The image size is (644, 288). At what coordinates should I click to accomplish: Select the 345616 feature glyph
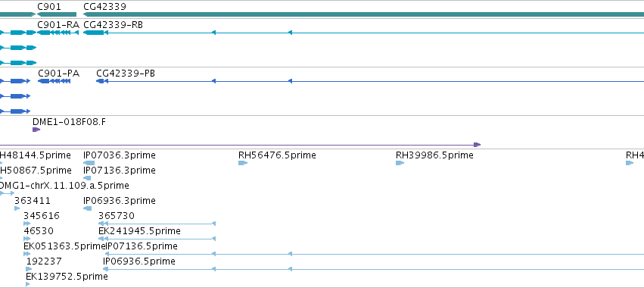coord(27,224)
